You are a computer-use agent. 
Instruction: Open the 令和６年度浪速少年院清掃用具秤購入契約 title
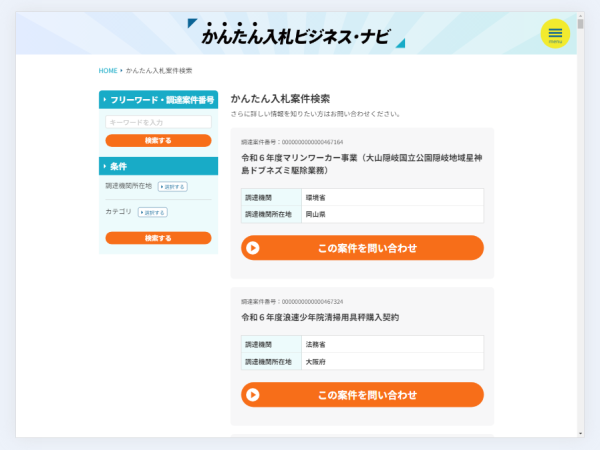click(320, 317)
